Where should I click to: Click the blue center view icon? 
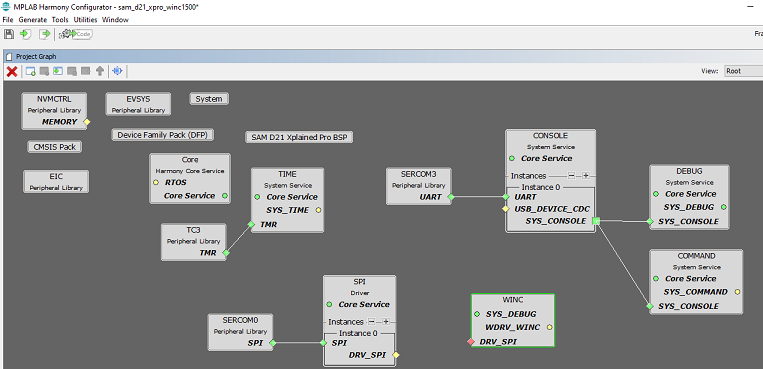point(117,72)
